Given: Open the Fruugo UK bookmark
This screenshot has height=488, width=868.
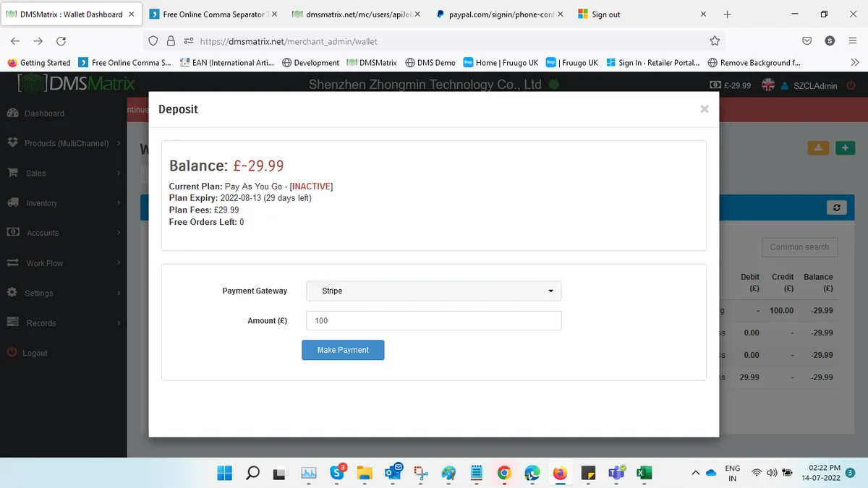Looking at the screenshot, I should pos(572,63).
